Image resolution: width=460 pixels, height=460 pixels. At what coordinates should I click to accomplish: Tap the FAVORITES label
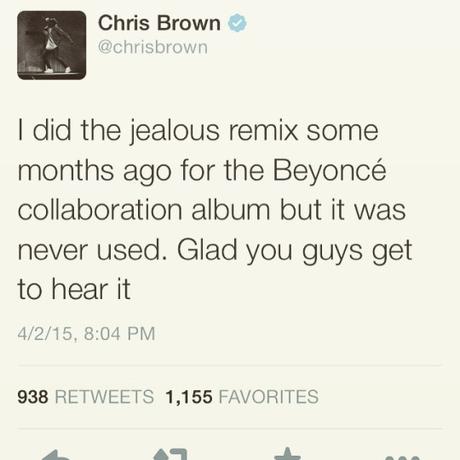click(269, 397)
